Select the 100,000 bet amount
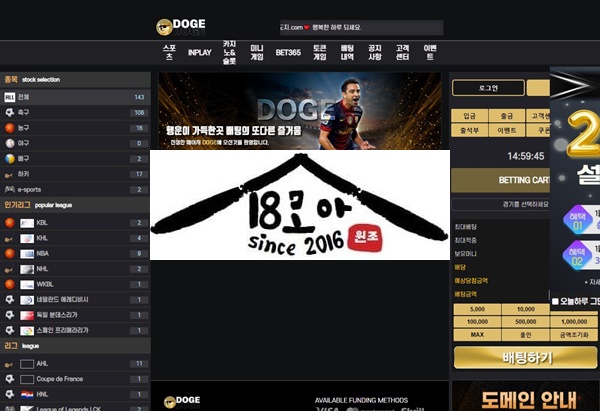600x411 pixels. (477, 322)
